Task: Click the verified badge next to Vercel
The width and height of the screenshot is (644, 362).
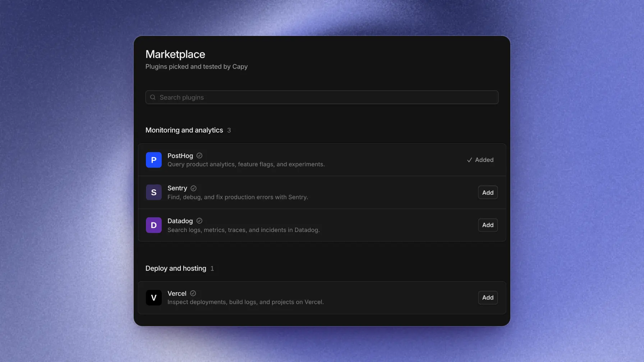Action: (193, 293)
